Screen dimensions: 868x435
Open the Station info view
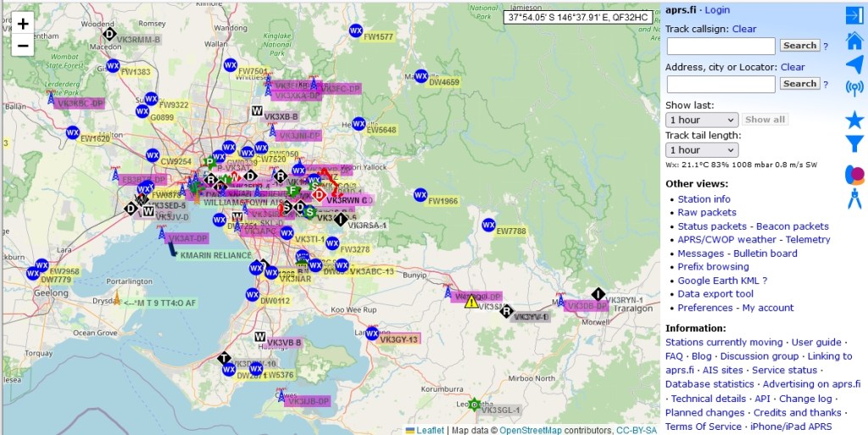coord(704,199)
